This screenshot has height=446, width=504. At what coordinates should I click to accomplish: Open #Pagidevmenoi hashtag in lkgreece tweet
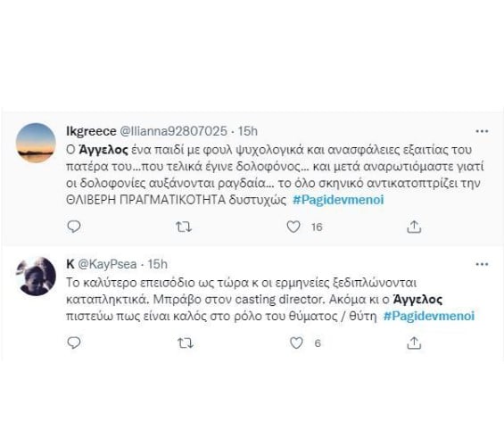coord(338,200)
